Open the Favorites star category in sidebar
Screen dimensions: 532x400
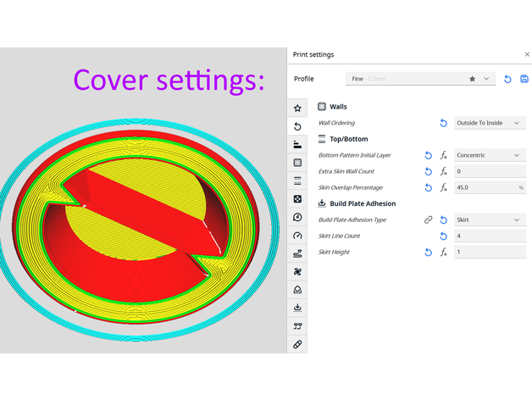coord(297,108)
